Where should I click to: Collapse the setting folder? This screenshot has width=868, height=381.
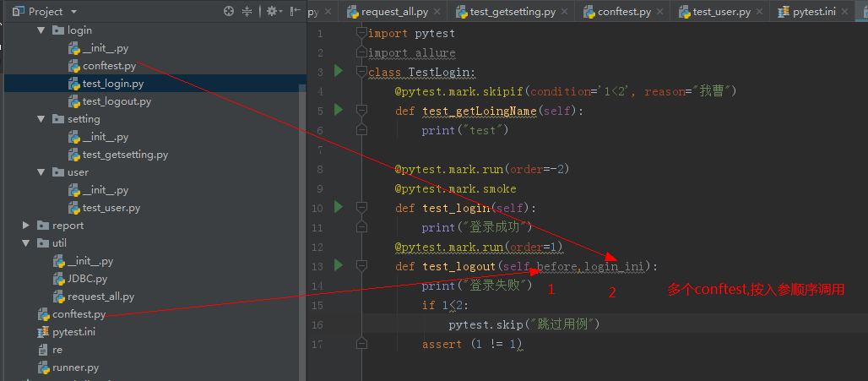pyautogui.click(x=41, y=119)
